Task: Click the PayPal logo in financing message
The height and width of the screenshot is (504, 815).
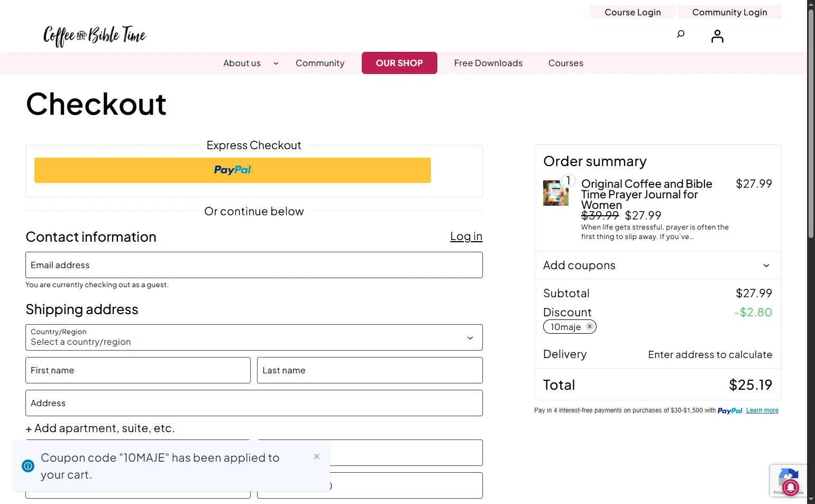Action: (730, 411)
